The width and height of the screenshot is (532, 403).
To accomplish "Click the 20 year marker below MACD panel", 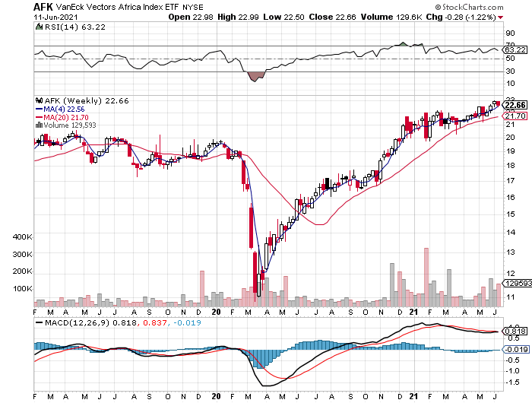I will [x=216, y=396].
